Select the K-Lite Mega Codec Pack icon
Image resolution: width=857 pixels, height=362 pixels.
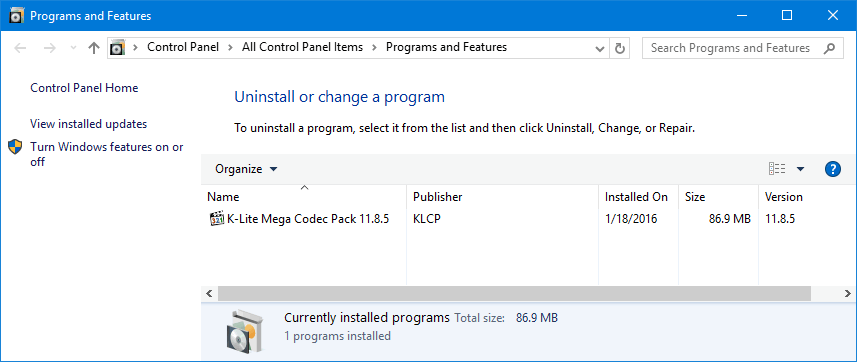[x=218, y=219]
